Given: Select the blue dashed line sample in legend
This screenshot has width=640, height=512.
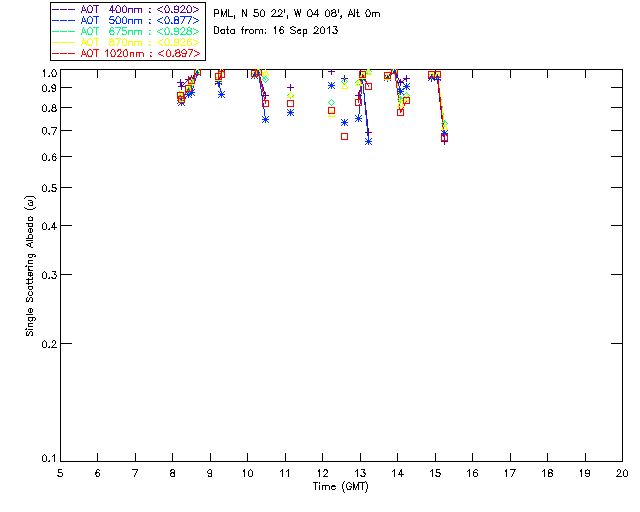Looking at the screenshot, I should [x=64, y=20].
